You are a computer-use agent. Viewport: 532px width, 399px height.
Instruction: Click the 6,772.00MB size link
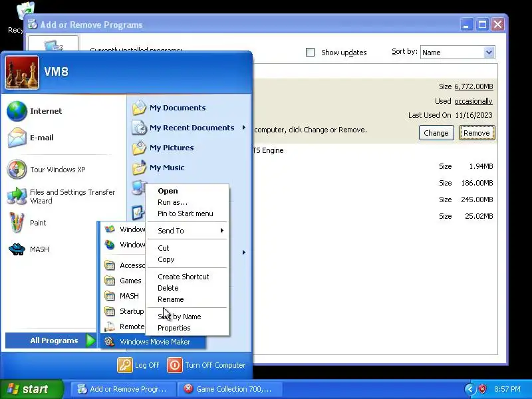coord(473,86)
